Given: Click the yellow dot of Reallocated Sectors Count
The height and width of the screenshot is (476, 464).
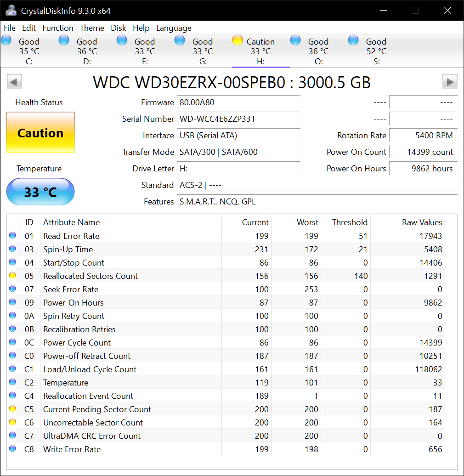Looking at the screenshot, I should tap(12, 275).
